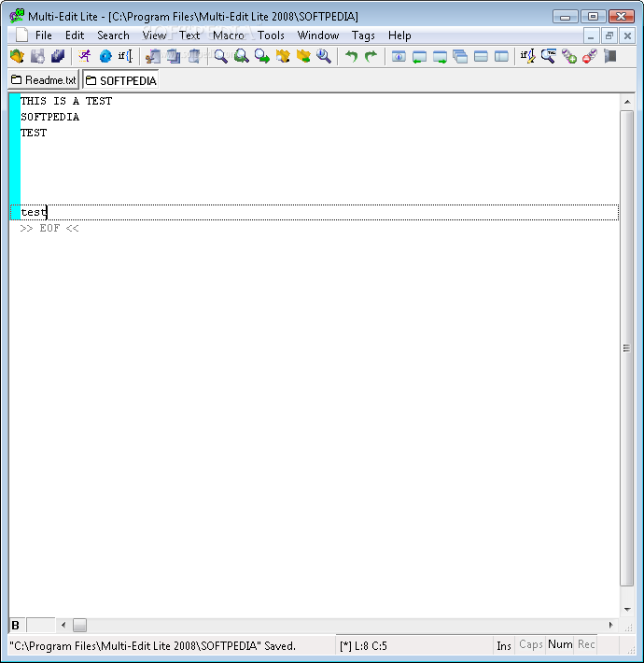Click the repeat search magnifier with arrow
644x663 pixels.
tap(262, 56)
